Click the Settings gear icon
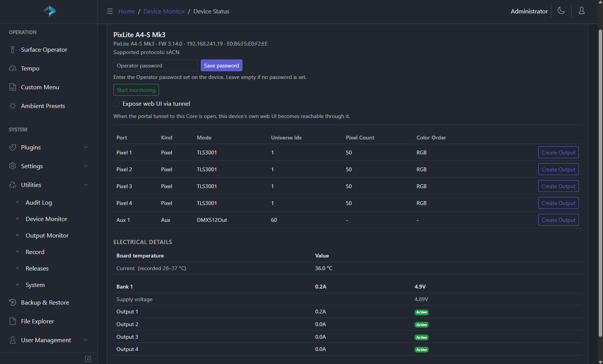The height and width of the screenshot is (364, 603). coord(13,166)
